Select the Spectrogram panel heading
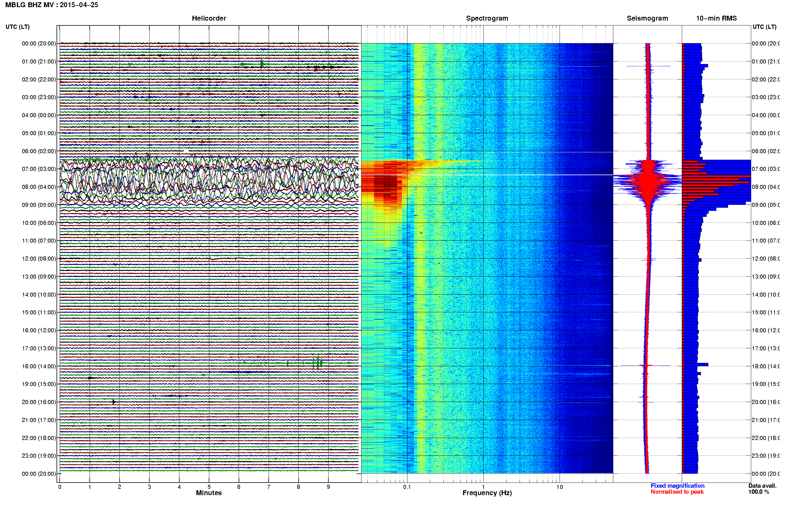The height and width of the screenshot is (508, 812). point(487,19)
